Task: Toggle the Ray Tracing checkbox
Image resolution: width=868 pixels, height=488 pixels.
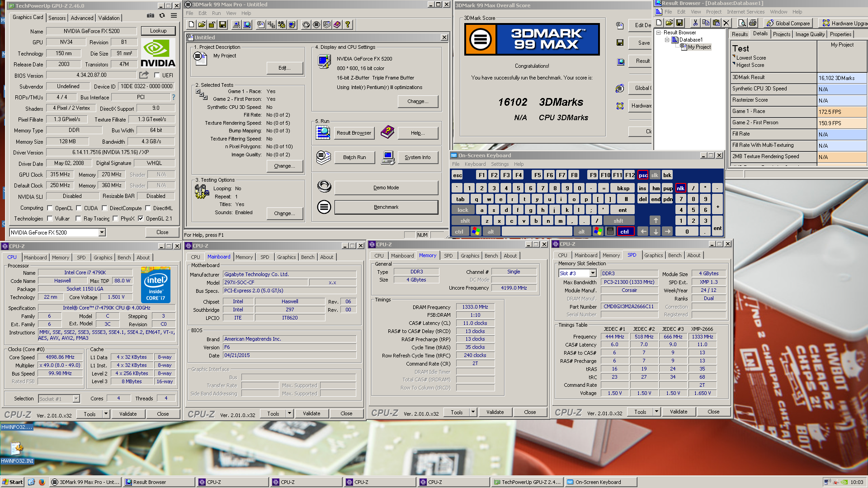Action: coord(78,218)
